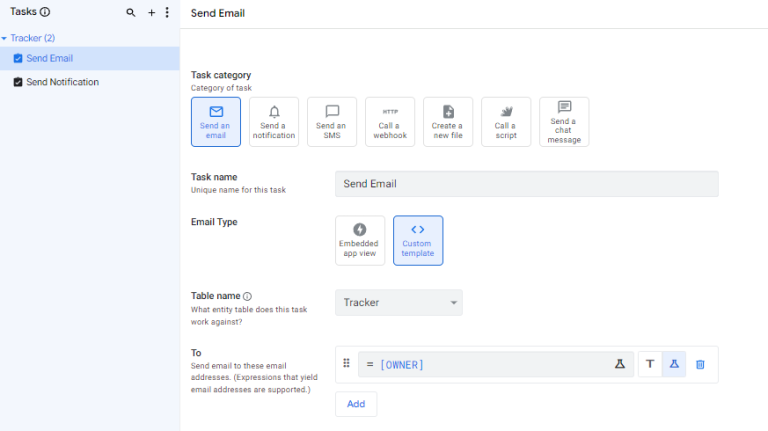Viewport: 768px width, 431px height.
Task: Click Add to add another recipient
Action: click(356, 404)
